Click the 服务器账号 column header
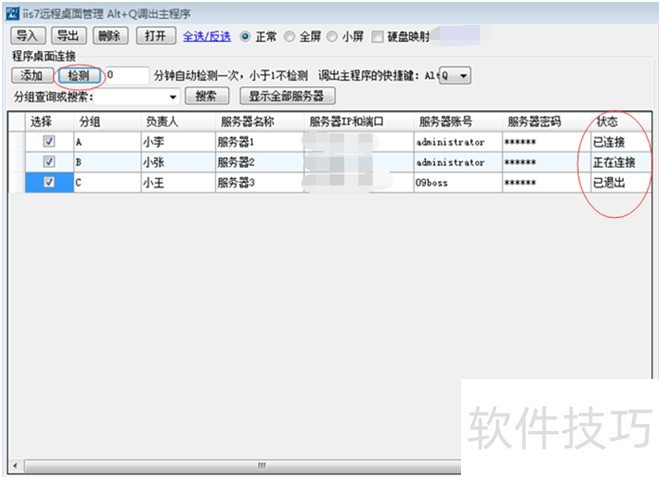 [458, 122]
